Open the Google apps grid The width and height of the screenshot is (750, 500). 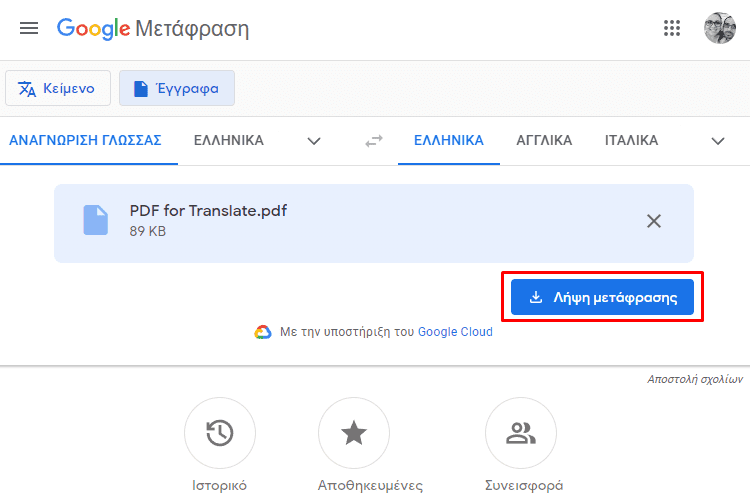672,28
